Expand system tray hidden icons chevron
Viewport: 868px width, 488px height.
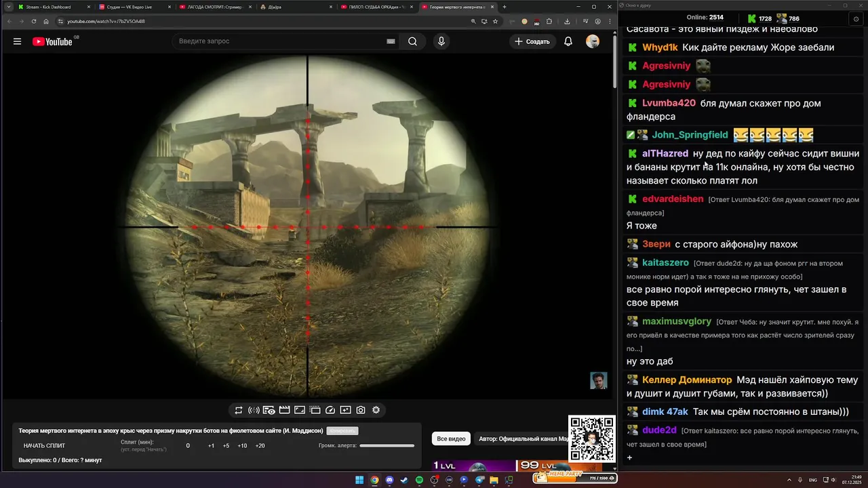click(x=789, y=480)
